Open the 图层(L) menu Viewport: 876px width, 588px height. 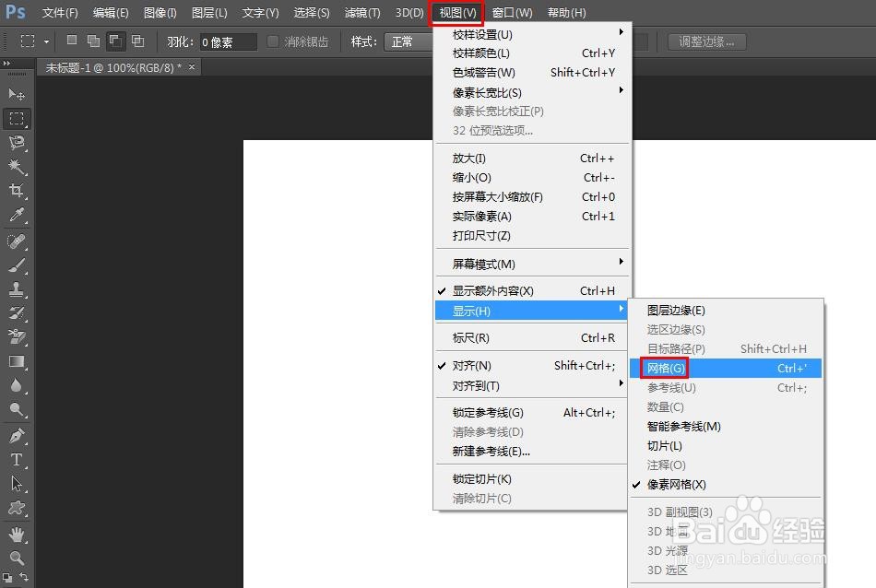pos(209,12)
